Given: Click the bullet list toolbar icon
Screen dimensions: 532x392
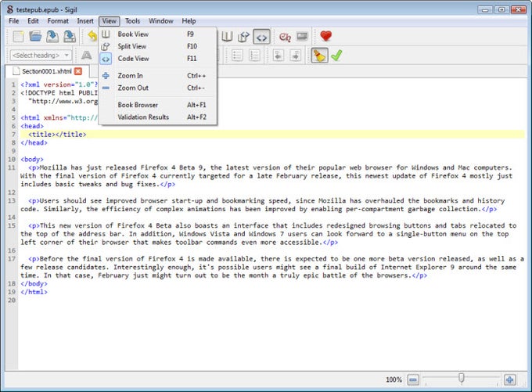Looking at the screenshot, I should [x=237, y=56].
